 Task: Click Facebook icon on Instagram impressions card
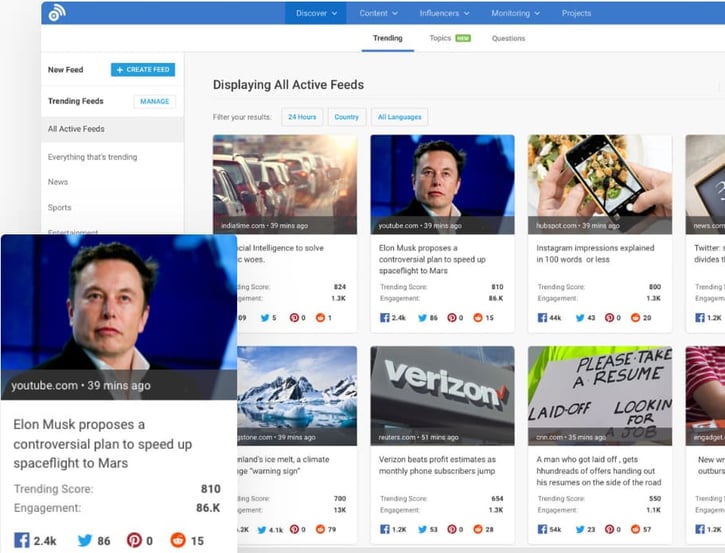(x=542, y=318)
